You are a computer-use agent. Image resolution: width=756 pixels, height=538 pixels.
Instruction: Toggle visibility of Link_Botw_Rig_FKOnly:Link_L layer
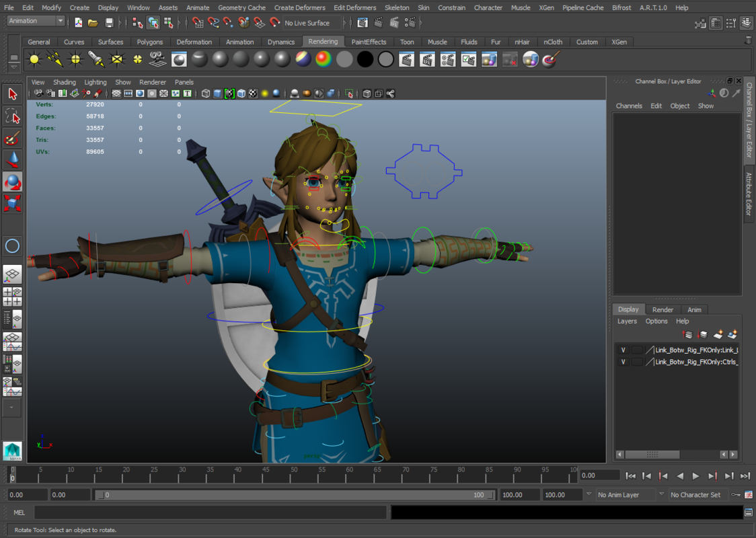click(x=623, y=350)
